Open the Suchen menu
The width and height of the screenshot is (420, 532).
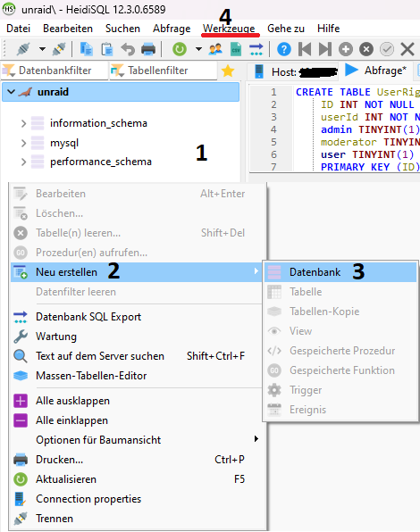(122, 29)
